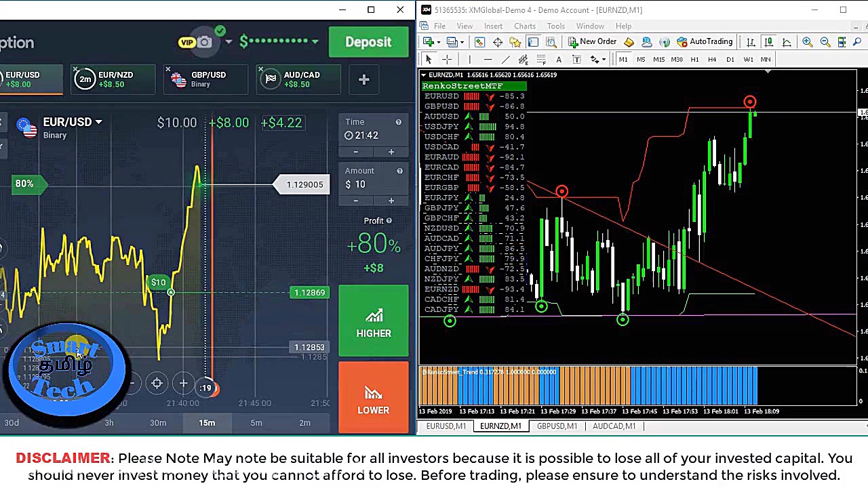Screen dimensions: 868x488
Task: Select the crosshair tool
Action: [x=447, y=60]
